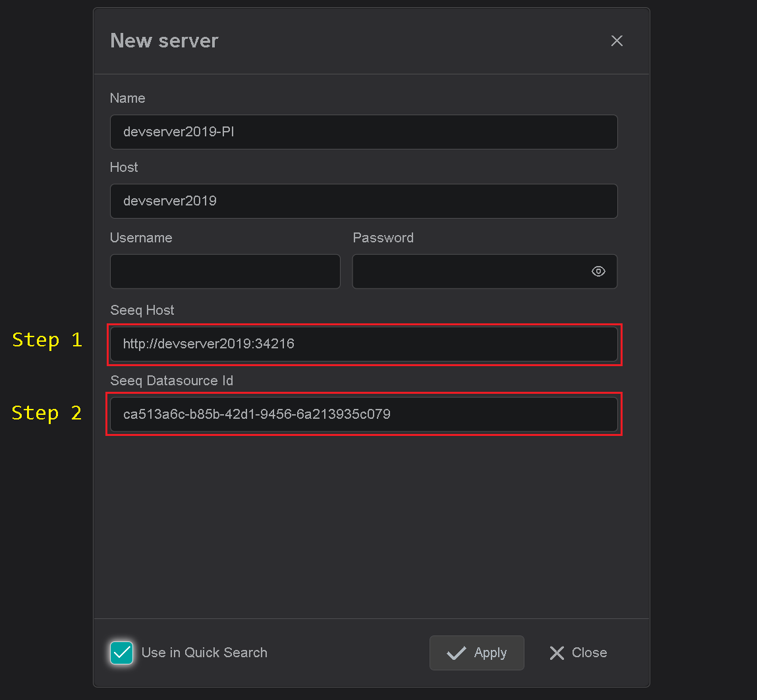
Task: Click the Seeq Datasource Id field
Action: point(364,414)
